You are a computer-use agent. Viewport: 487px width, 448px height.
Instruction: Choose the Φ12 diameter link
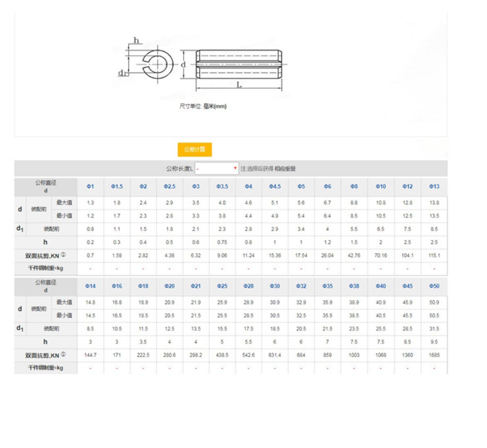407,187
